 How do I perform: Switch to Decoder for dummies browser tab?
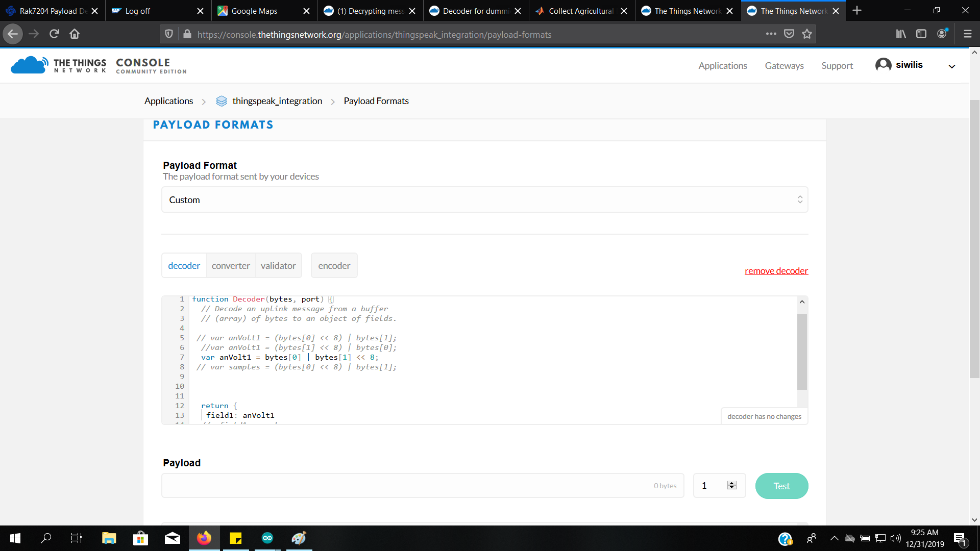pos(476,11)
